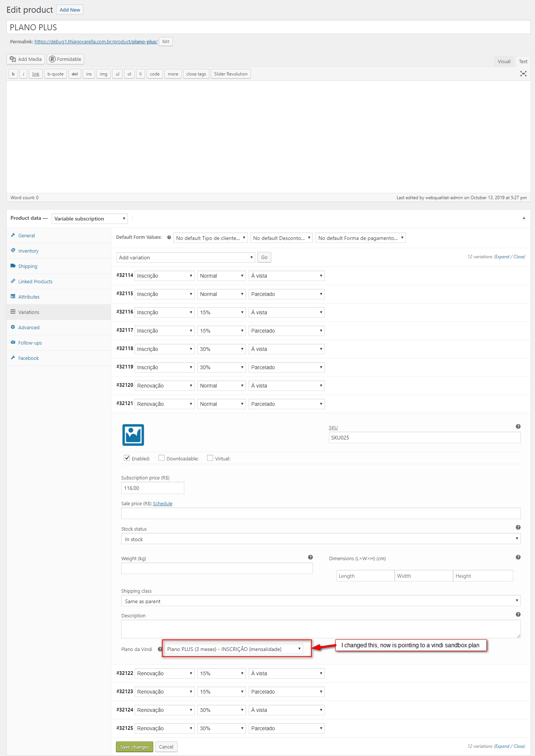
Task: Click the Weight input field
Action: click(x=217, y=568)
